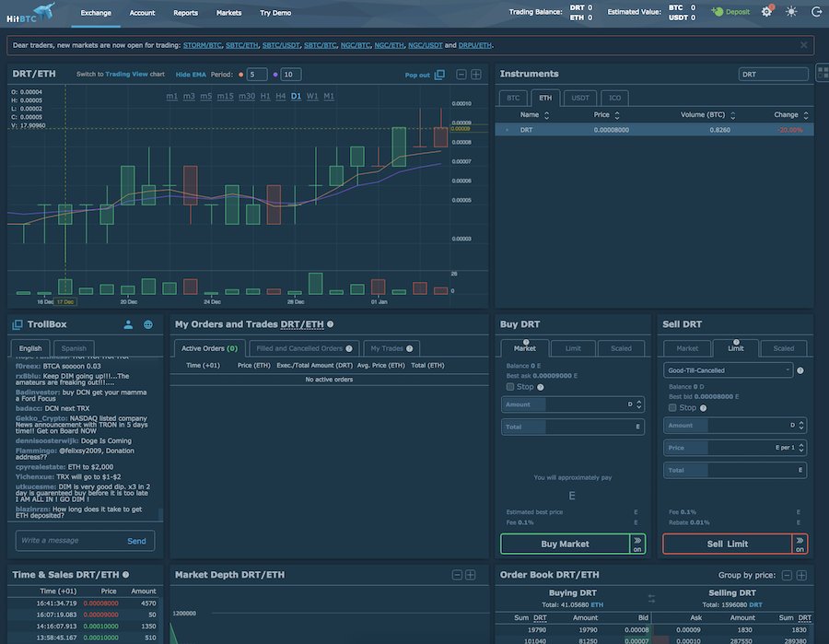Shrink Market Depth with minus icon

[x=457, y=575]
